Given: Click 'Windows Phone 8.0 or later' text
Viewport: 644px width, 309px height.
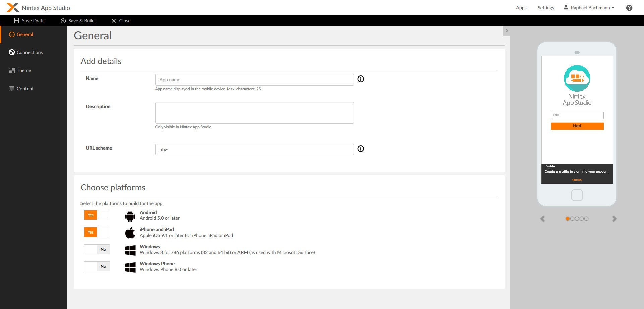Looking at the screenshot, I should point(168,269).
